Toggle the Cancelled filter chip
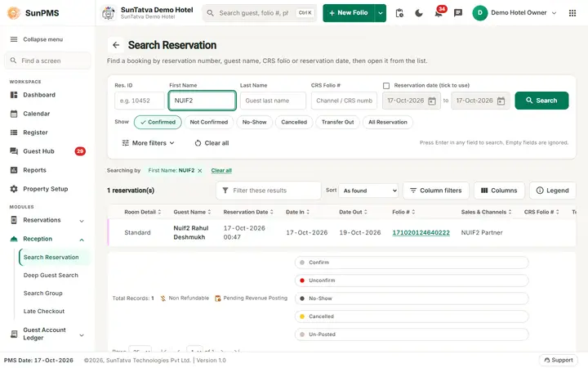588x368 pixels. coord(294,122)
